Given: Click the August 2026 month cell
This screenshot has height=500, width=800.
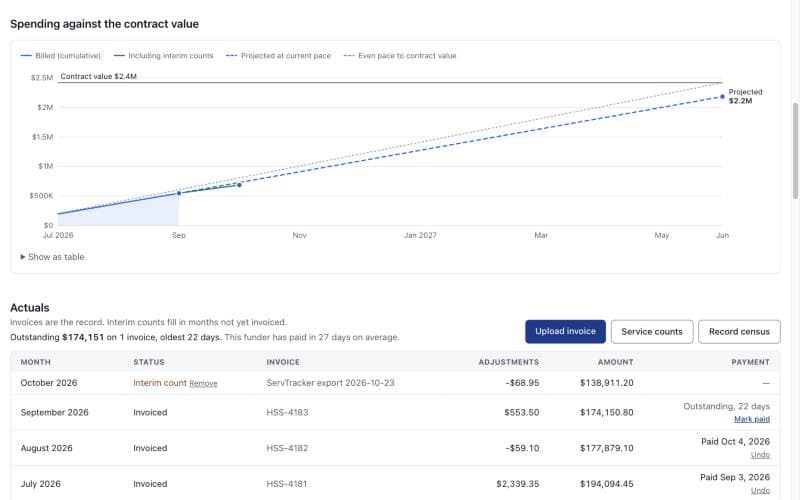Looking at the screenshot, I should coord(46,448).
